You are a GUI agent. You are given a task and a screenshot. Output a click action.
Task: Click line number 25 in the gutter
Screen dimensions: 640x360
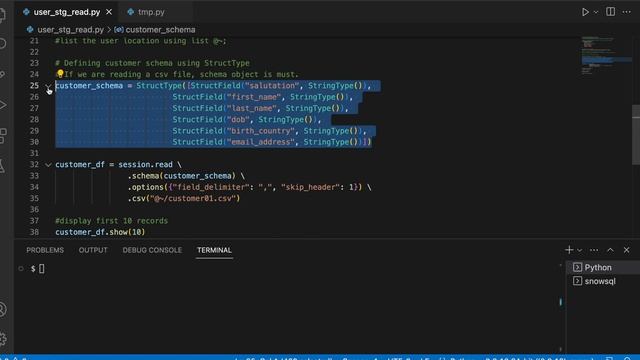(x=34, y=86)
